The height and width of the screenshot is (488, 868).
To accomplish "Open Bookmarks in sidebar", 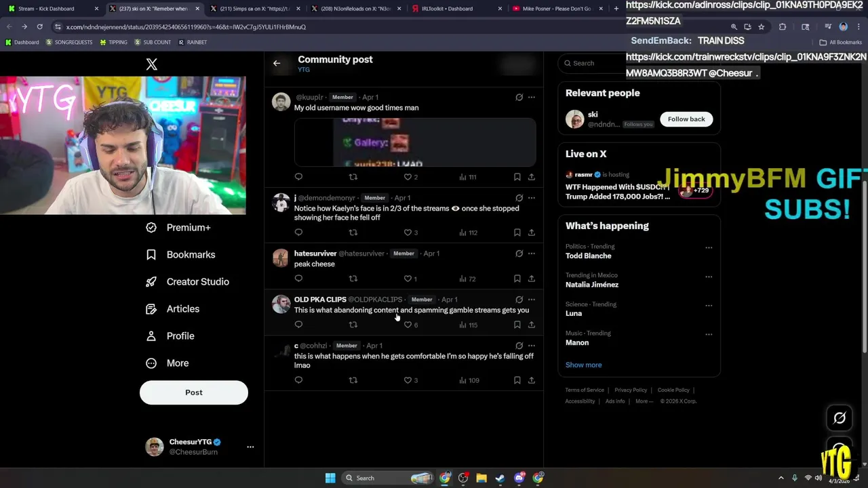I will coord(180,255).
